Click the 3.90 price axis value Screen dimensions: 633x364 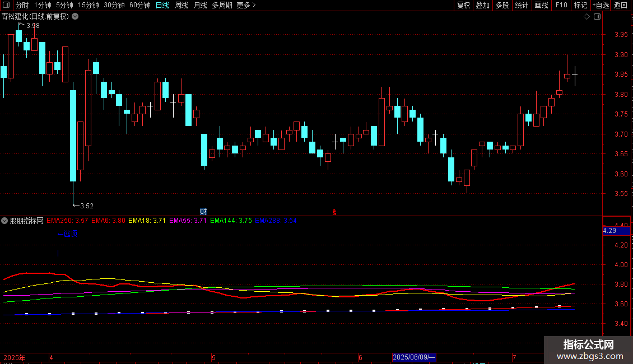tap(621, 55)
